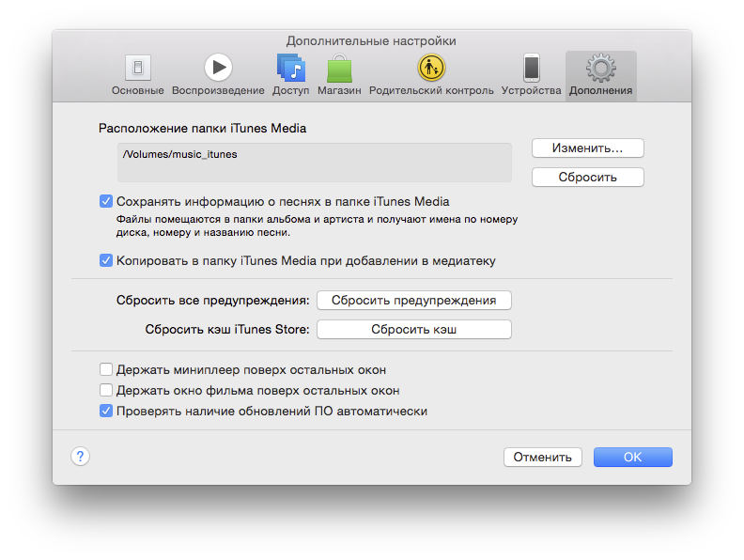Image resolution: width=744 pixels, height=560 pixels.
Task: Switch to the Основные tab label
Action: (137, 90)
